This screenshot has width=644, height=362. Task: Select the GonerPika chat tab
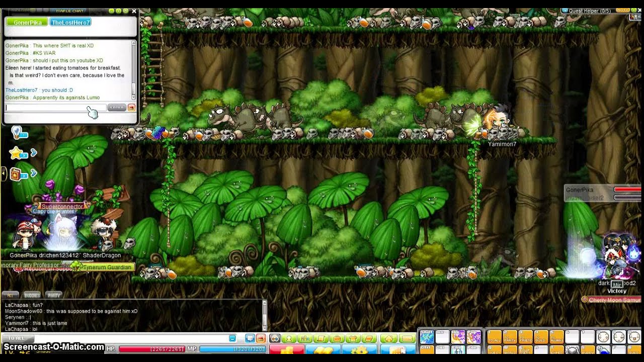[x=27, y=22]
